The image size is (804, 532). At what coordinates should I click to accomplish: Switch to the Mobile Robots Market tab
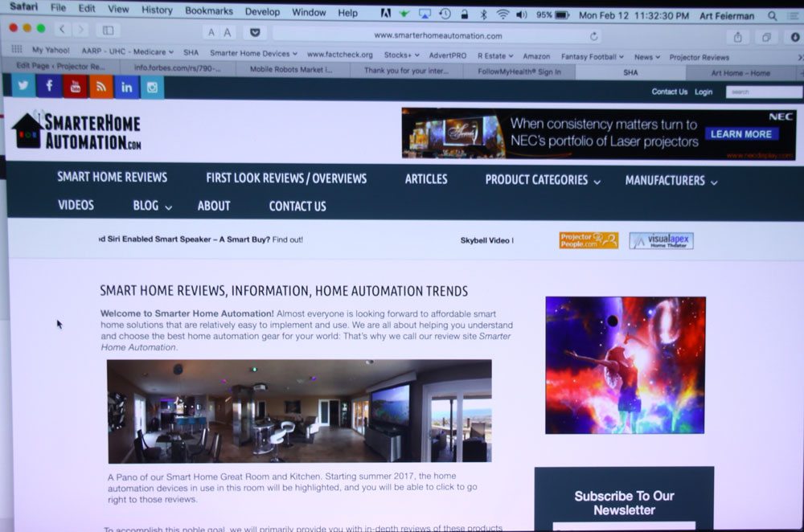pos(293,70)
